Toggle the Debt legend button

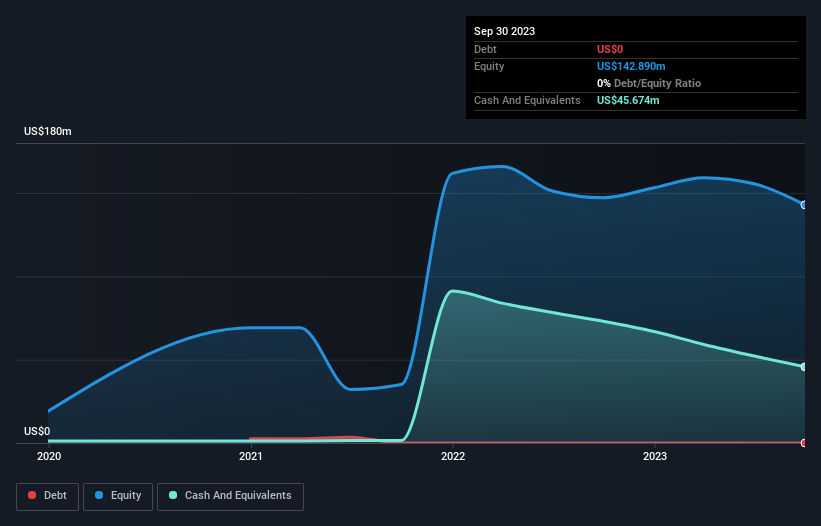(x=48, y=496)
